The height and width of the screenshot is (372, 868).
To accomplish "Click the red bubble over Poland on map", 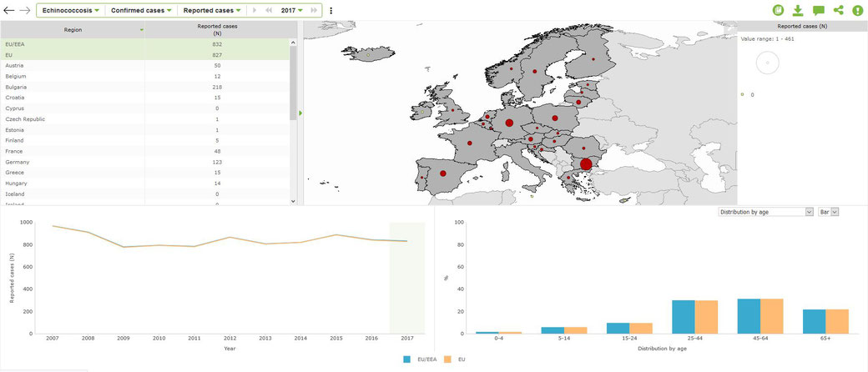I will coord(555,118).
